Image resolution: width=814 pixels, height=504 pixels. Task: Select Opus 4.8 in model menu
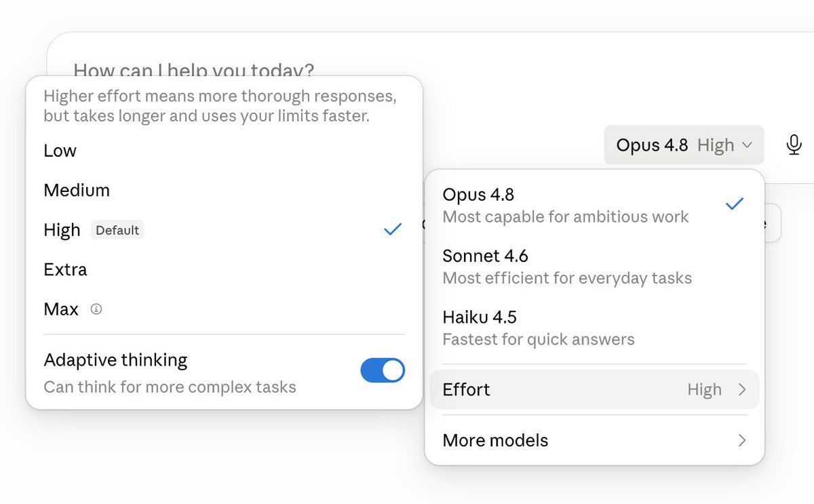coord(594,206)
